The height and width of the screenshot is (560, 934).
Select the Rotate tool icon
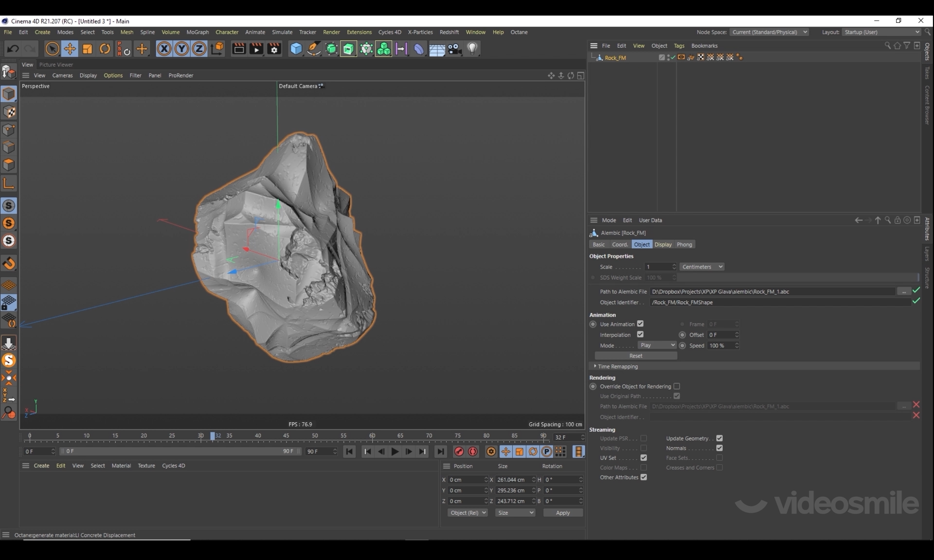click(105, 49)
